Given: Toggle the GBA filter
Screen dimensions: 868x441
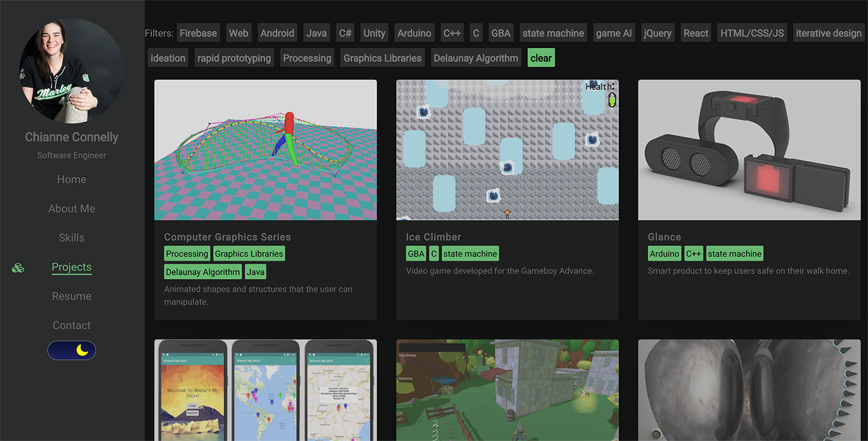Looking at the screenshot, I should pyautogui.click(x=500, y=33).
